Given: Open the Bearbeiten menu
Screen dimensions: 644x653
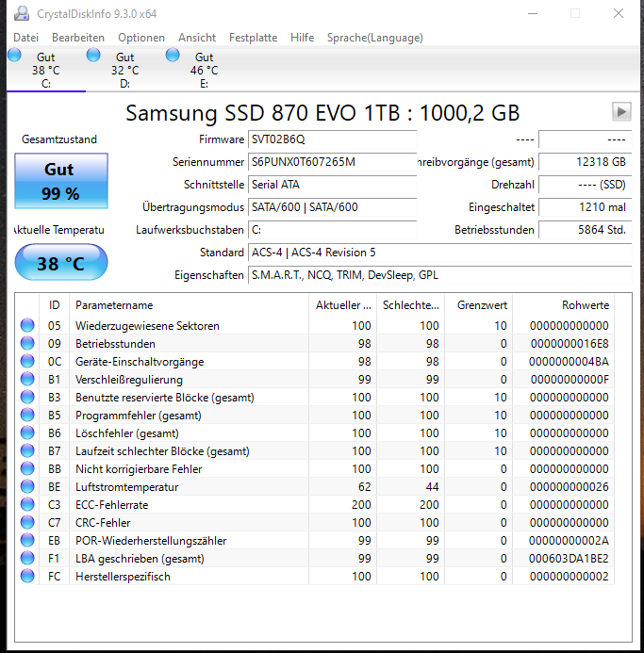Looking at the screenshot, I should tap(78, 38).
